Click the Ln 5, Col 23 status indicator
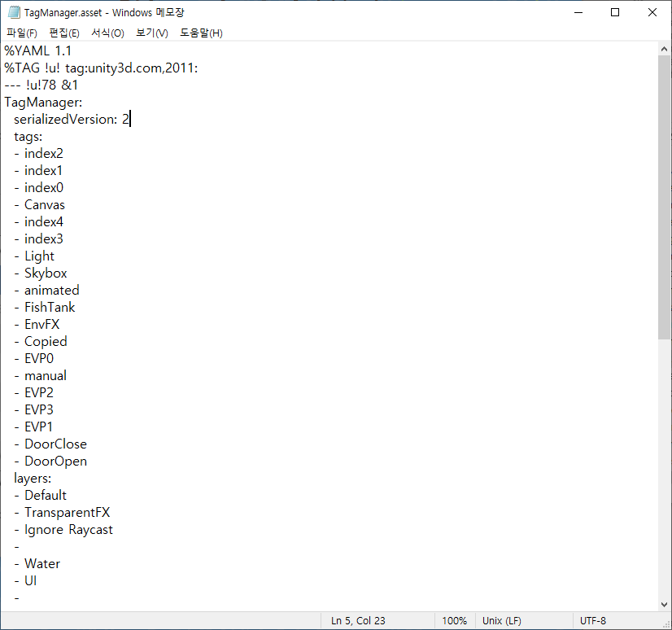The width and height of the screenshot is (672, 630). [358, 620]
